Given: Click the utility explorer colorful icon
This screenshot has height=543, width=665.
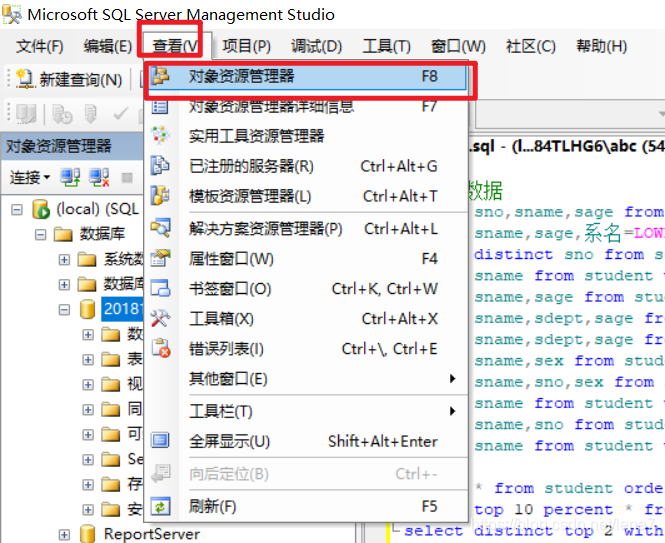Looking at the screenshot, I should (161, 135).
